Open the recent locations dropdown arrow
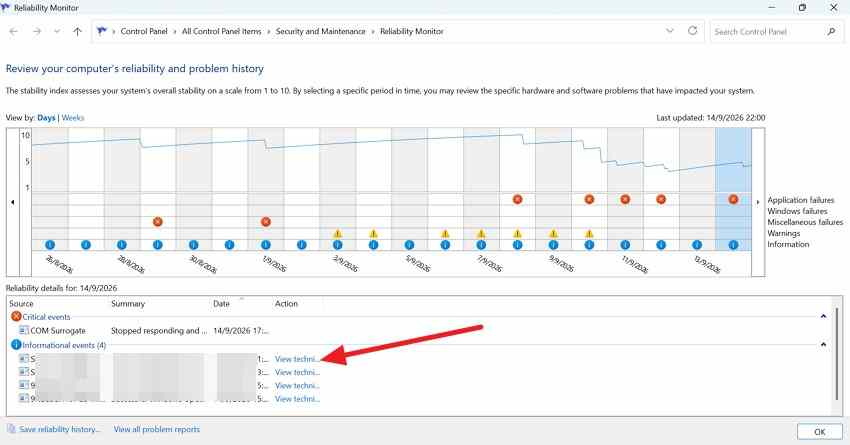 click(x=57, y=31)
